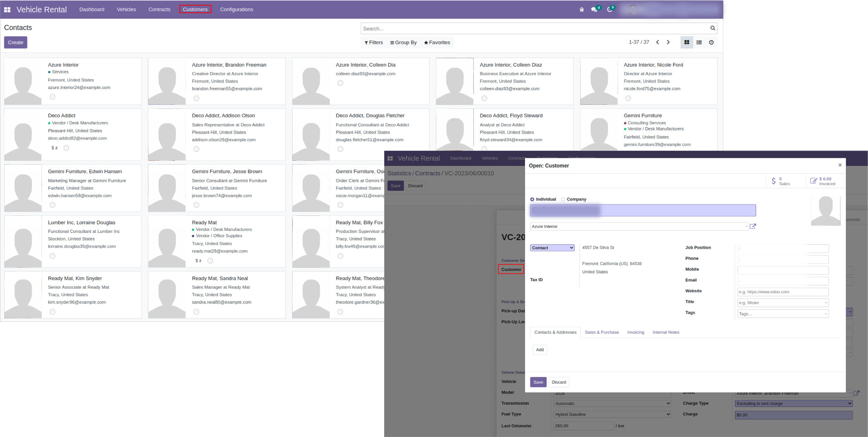Go to next page of contacts
Image resolution: width=868 pixels, height=437 pixels.
tap(668, 43)
